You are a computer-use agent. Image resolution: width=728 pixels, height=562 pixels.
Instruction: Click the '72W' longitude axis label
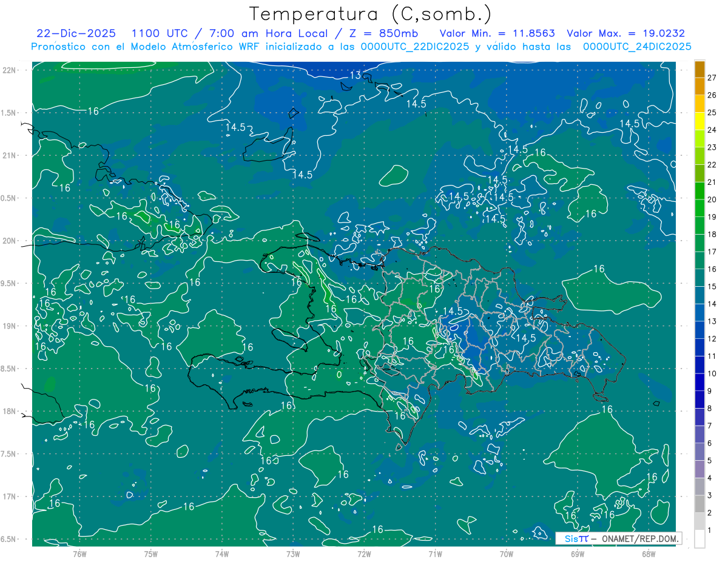[x=364, y=554]
